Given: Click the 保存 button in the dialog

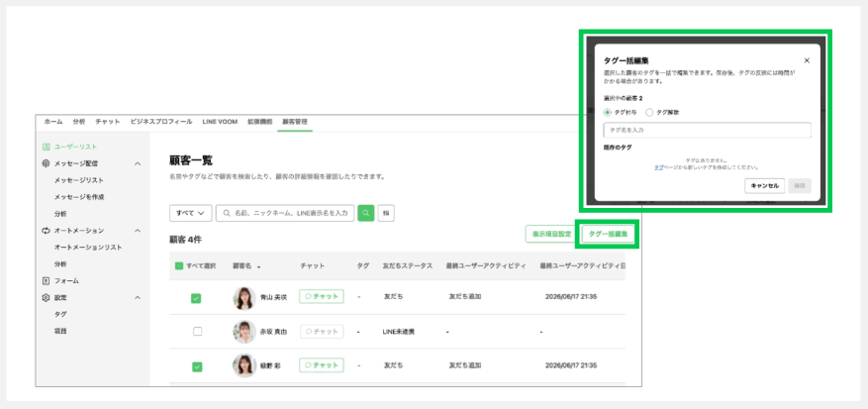Looking at the screenshot, I should click(800, 185).
